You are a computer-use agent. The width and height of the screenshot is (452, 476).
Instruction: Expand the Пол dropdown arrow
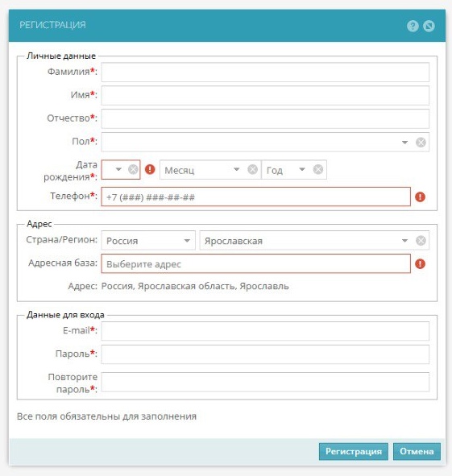(404, 142)
